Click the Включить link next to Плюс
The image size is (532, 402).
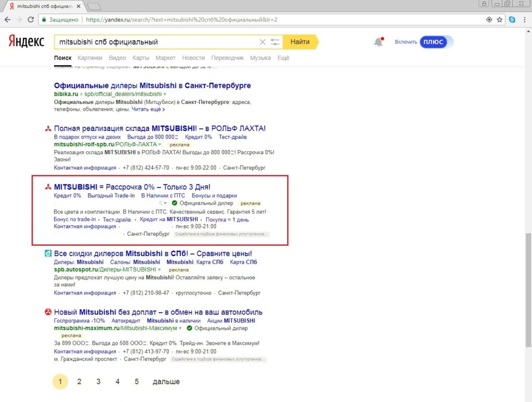tap(406, 42)
